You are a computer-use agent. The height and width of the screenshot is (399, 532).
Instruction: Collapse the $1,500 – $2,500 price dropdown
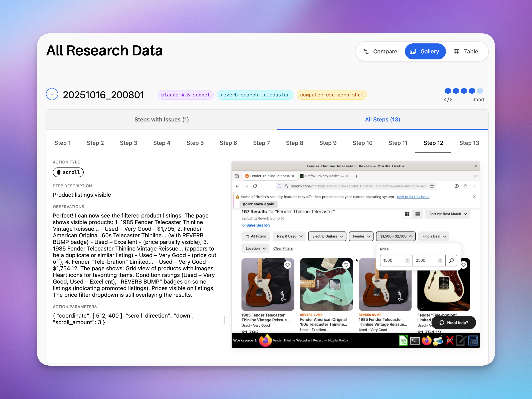(396, 236)
